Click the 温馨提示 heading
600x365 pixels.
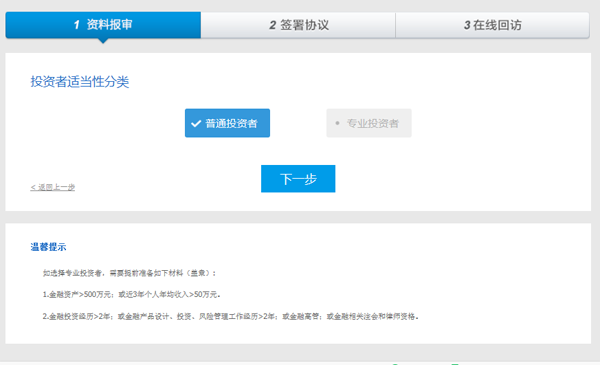point(48,247)
